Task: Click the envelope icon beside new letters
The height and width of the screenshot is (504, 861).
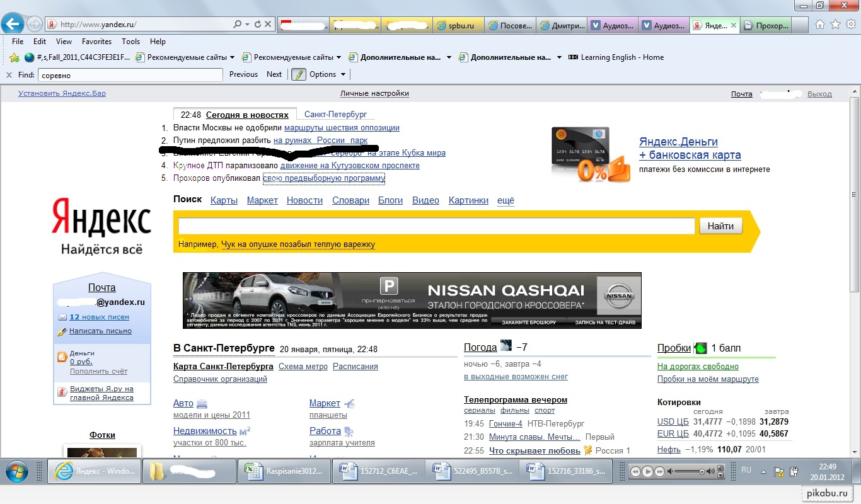Action: click(x=62, y=318)
